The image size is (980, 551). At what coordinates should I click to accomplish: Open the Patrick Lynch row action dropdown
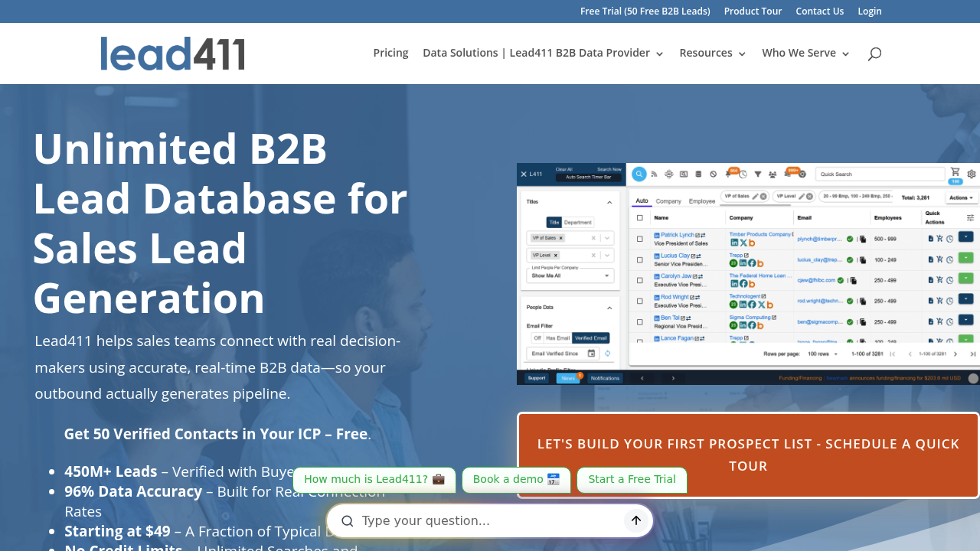[965, 236]
